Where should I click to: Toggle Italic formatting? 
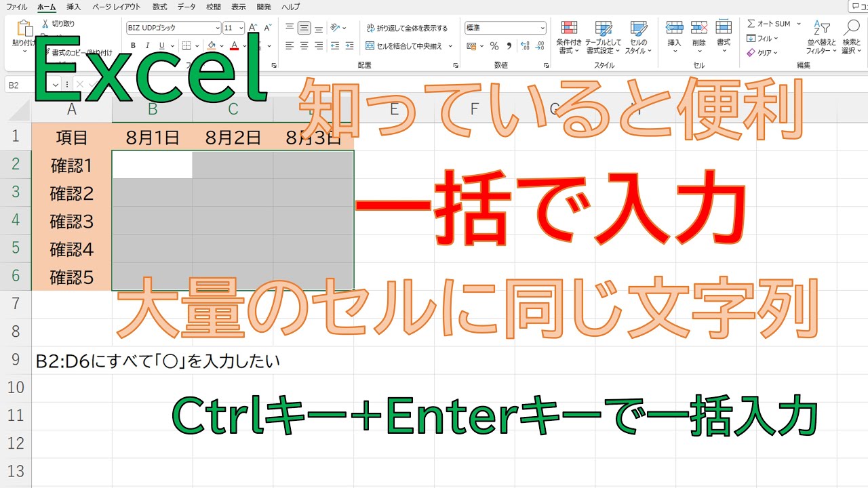point(147,45)
